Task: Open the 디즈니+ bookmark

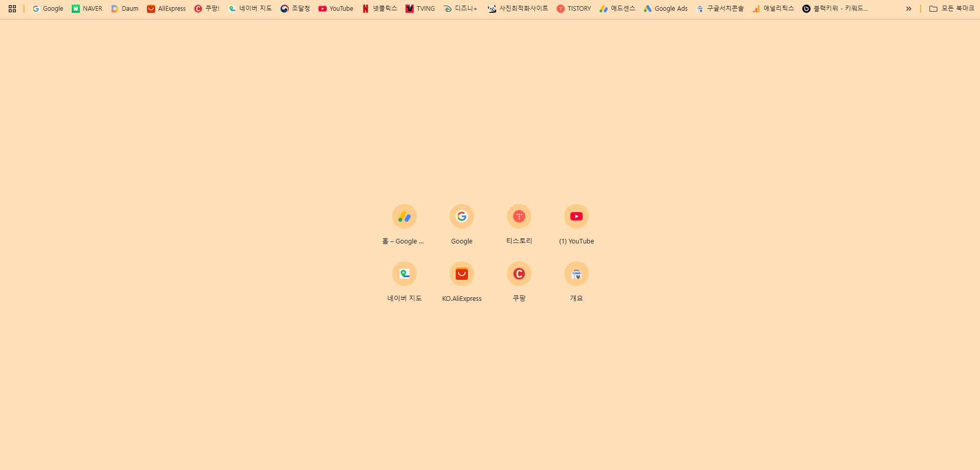Action: coord(460,9)
